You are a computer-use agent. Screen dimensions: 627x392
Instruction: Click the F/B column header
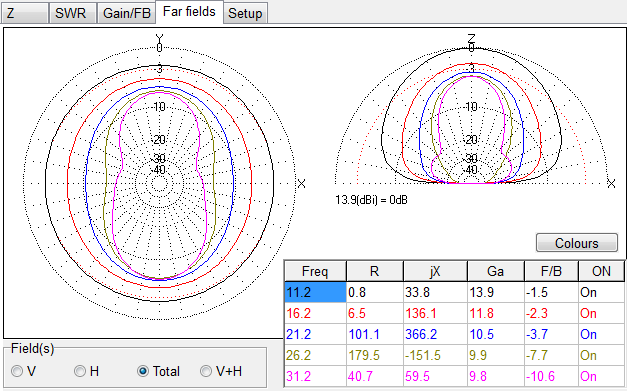click(x=551, y=271)
